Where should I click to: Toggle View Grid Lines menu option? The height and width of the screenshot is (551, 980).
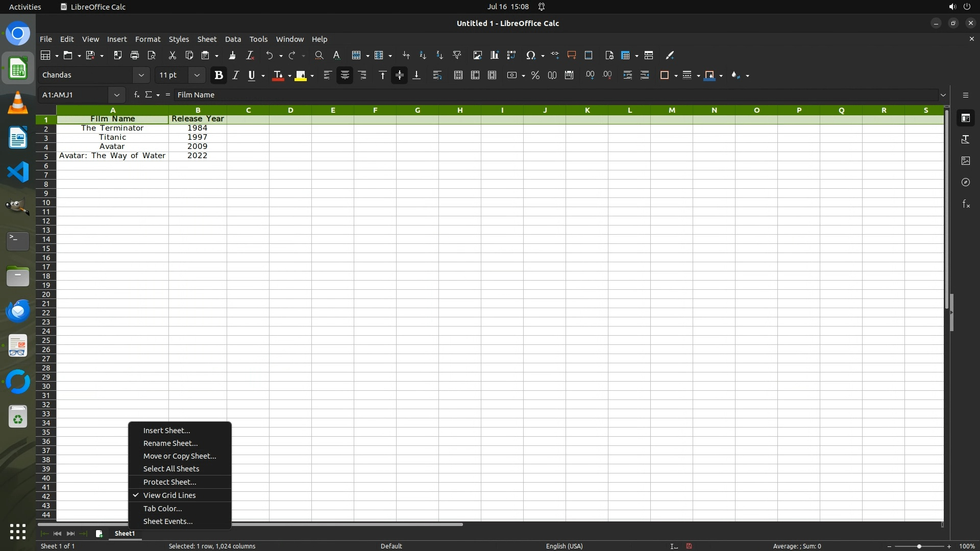[x=169, y=495]
